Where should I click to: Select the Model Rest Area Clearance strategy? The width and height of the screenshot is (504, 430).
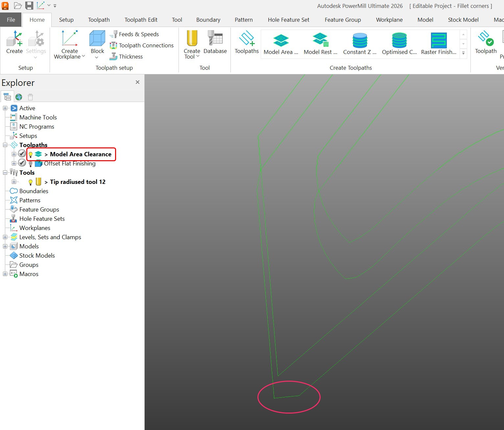pos(320,40)
